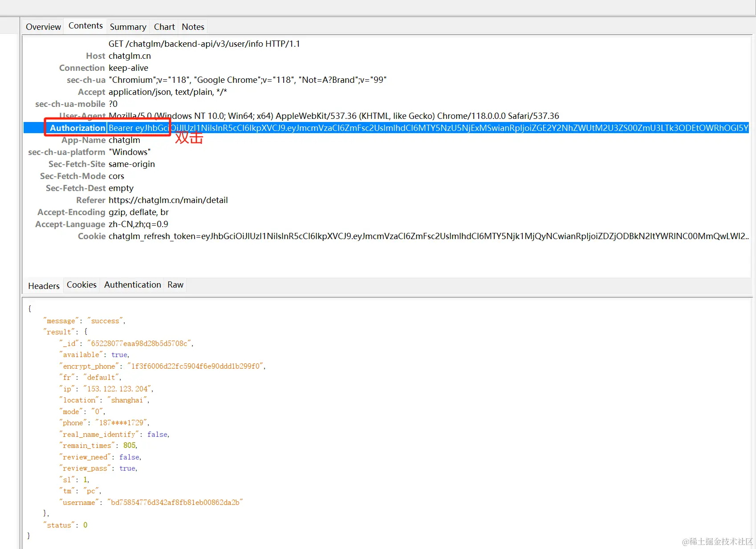756x549 pixels.
Task: Open the Notes tab
Action: (193, 27)
